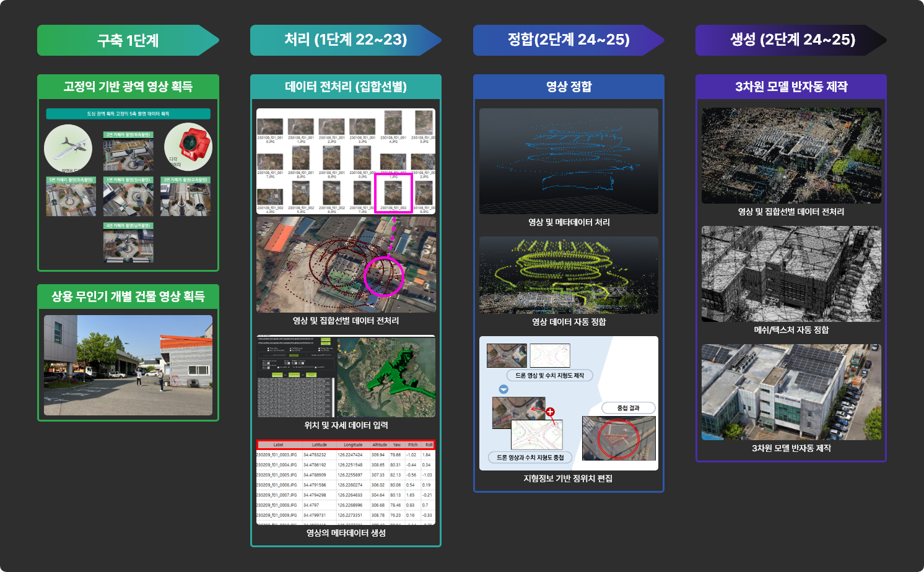Select the 생성 (2단계 24~25) stage arrow
The image size is (924, 572).
(791, 40)
